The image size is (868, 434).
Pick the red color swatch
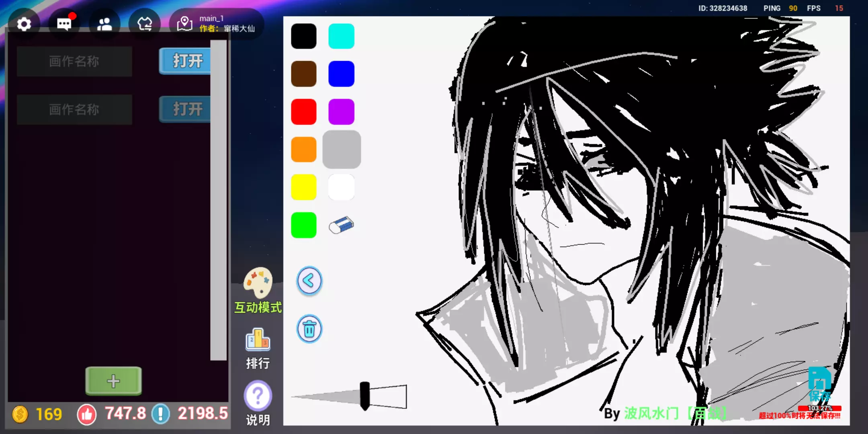pos(303,112)
